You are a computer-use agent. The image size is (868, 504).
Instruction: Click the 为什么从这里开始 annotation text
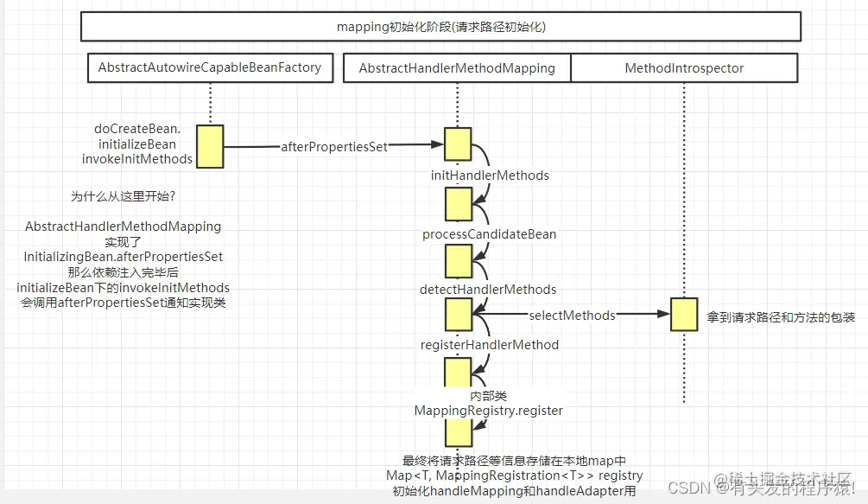[x=124, y=196]
